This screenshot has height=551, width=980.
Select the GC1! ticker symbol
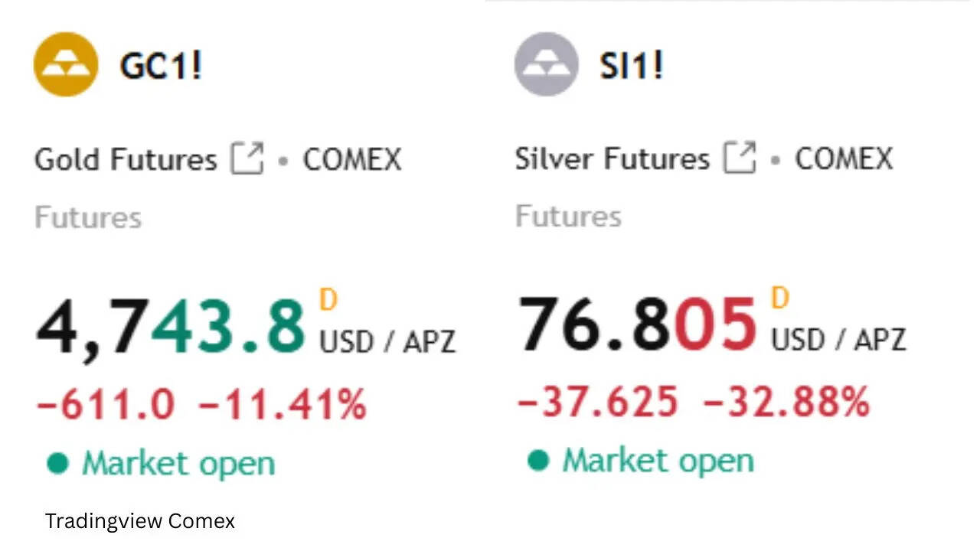pyautogui.click(x=161, y=66)
